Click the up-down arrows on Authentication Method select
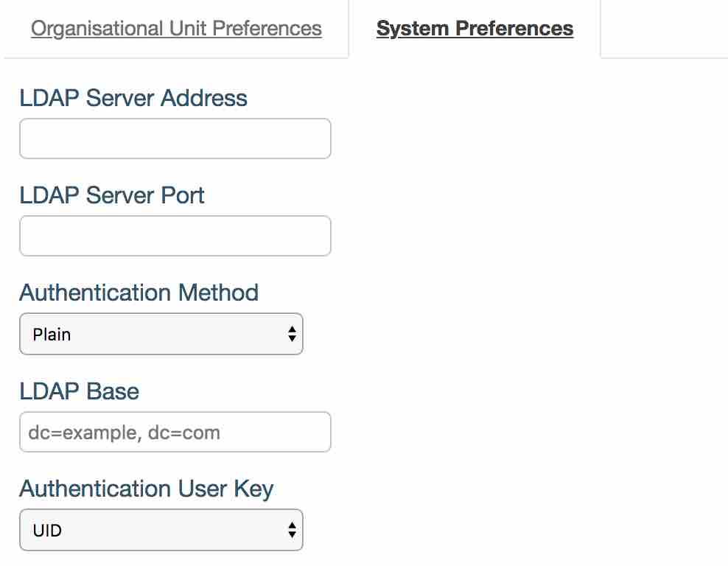 [x=292, y=335]
